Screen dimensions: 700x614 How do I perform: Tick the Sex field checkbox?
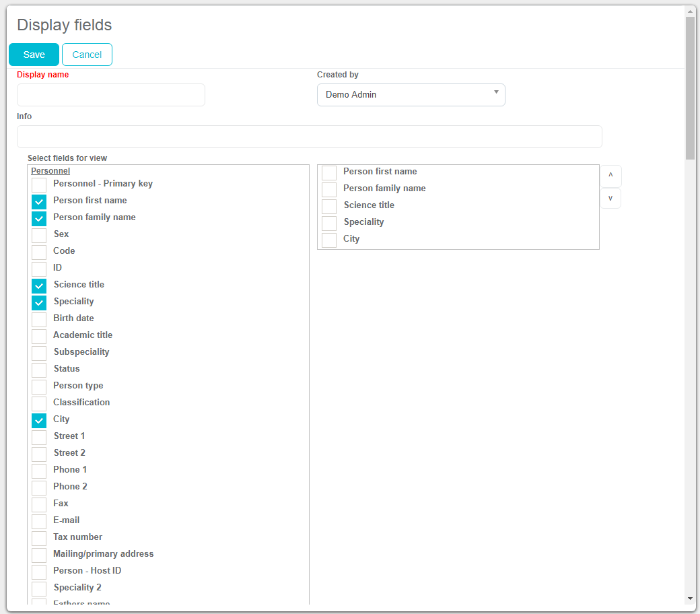pyautogui.click(x=40, y=235)
